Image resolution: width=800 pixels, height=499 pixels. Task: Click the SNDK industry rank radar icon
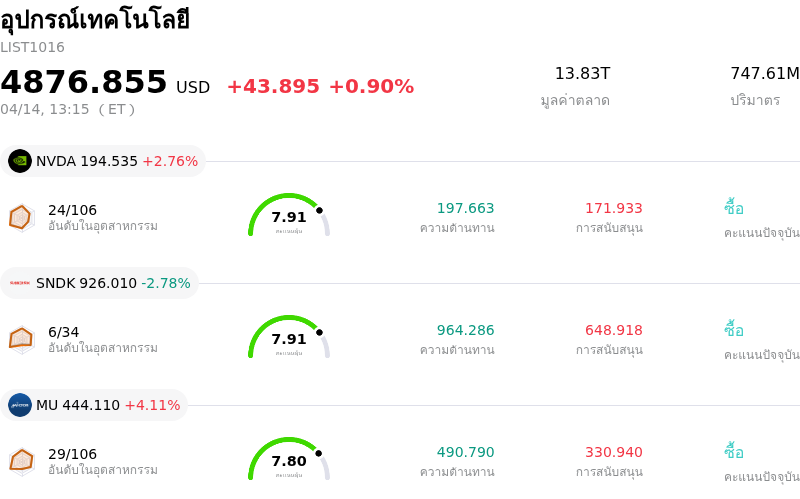pyautogui.click(x=21, y=339)
